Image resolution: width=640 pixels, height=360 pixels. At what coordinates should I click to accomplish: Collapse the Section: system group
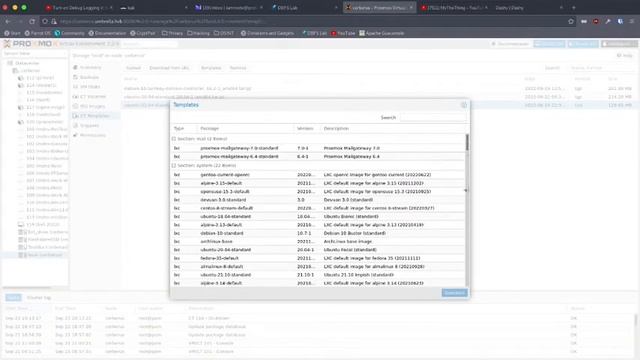point(174,165)
